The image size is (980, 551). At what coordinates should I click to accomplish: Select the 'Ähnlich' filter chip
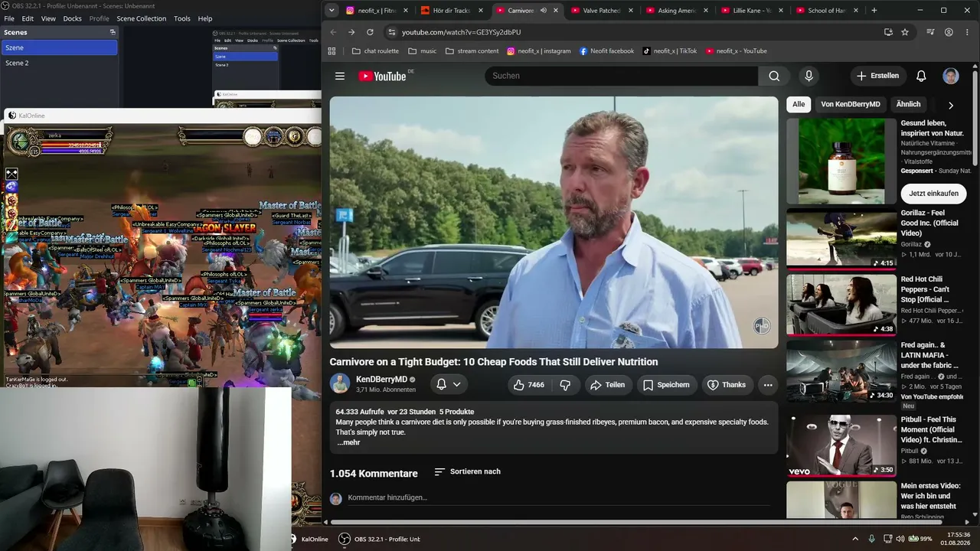(908, 104)
